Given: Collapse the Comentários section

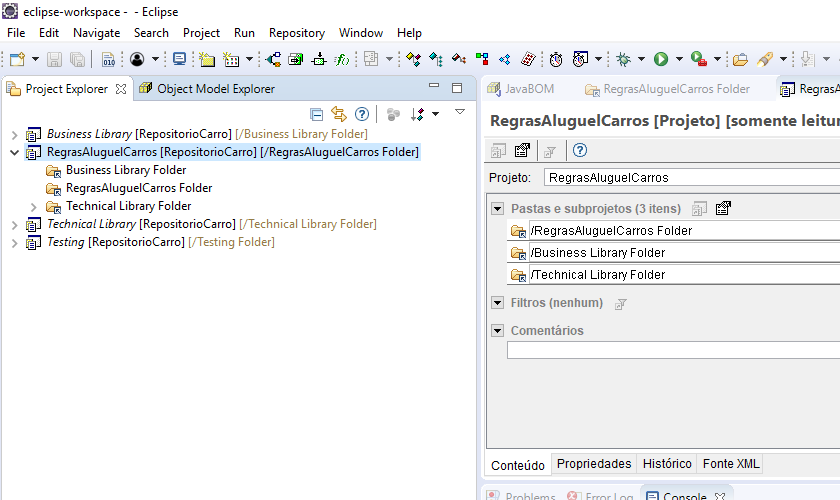Looking at the screenshot, I should pos(498,330).
